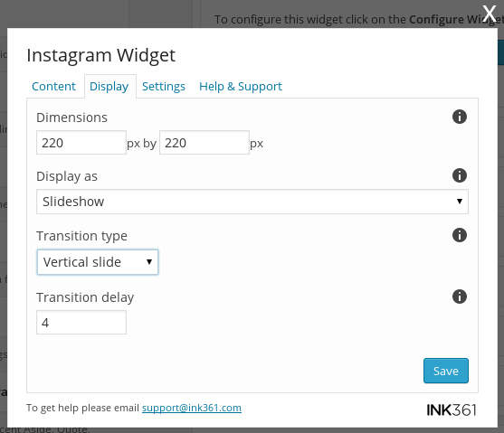This screenshot has height=433, width=504.
Task: Save the widget display settings
Action: tap(446, 371)
